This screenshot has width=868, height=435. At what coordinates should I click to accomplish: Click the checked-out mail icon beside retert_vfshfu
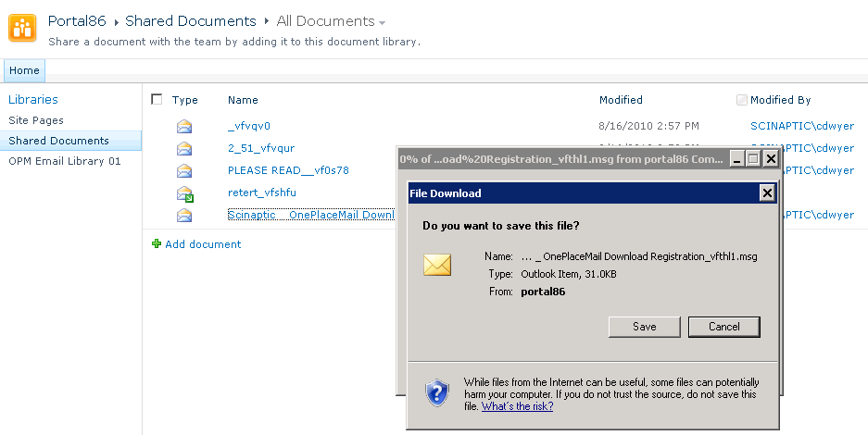[185, 194]
